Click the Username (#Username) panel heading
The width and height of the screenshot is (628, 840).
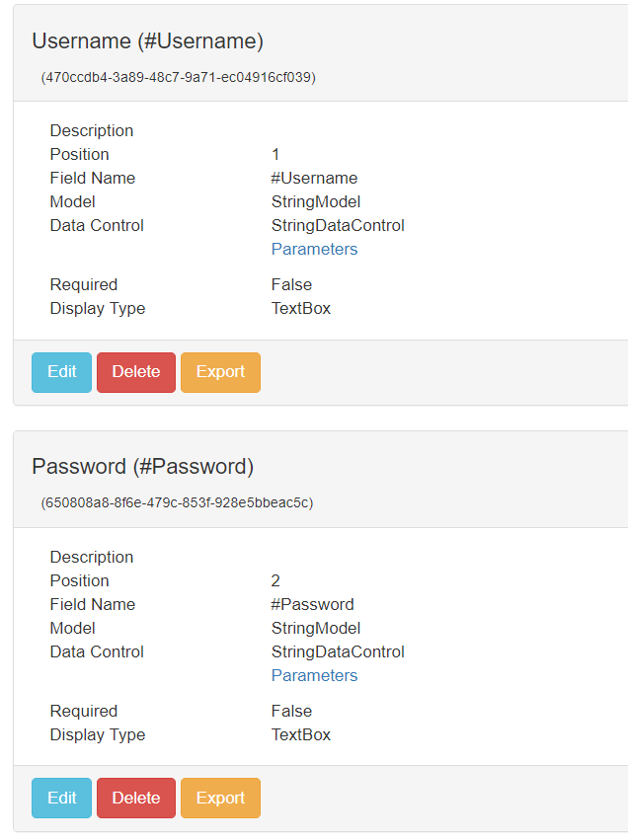(148, 41)
